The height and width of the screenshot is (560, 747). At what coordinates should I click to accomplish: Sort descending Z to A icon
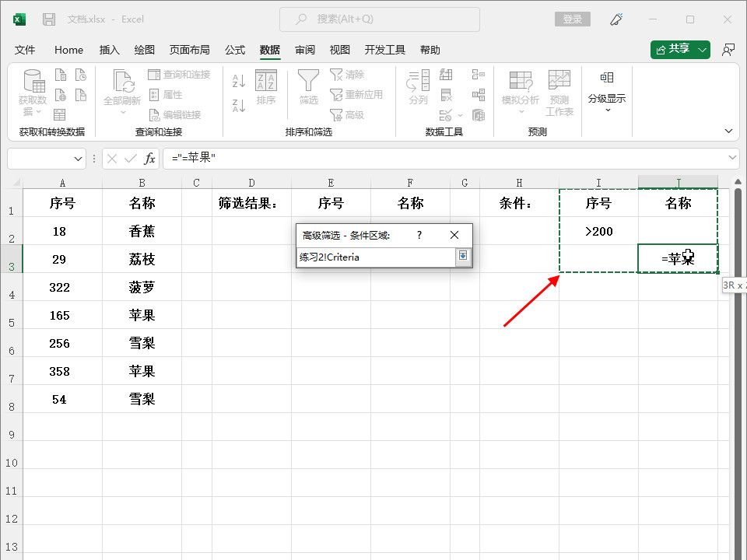click(x=239, y=105)
